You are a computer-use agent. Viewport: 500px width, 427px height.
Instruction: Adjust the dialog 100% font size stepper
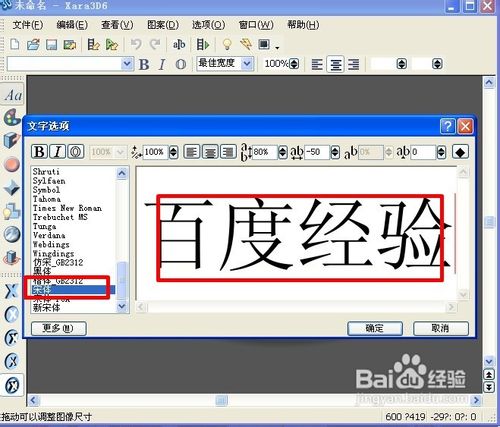pos(173,152)
